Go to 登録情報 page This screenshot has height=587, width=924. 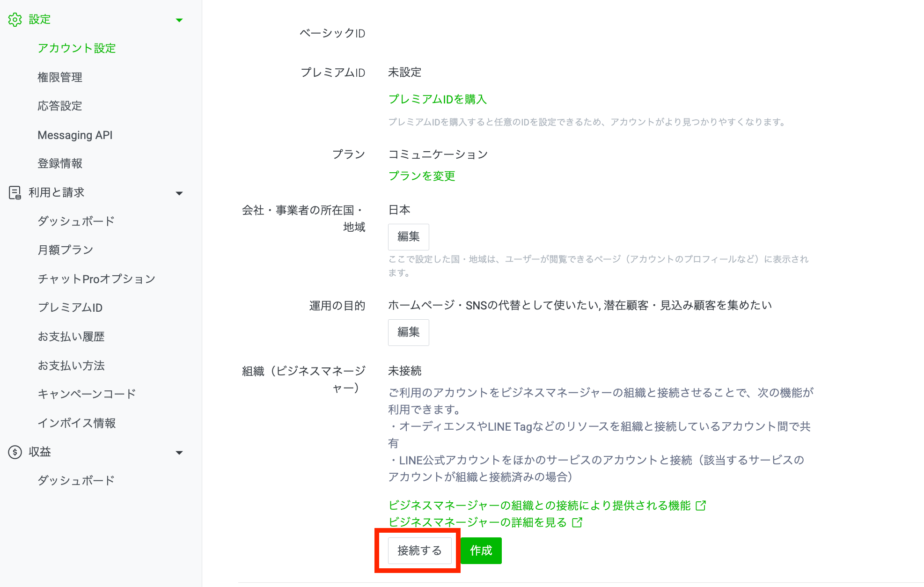(60, 163)
